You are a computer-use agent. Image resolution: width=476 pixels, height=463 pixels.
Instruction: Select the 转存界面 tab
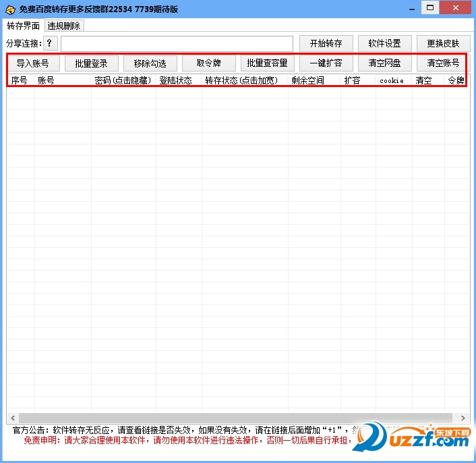[24, 26]
